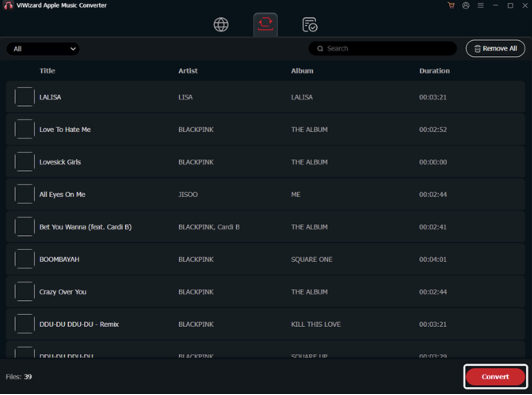The height and width of the screenshot is (395, 532).
Task: Sort by the Duration column header
Action: pos(434,71)
